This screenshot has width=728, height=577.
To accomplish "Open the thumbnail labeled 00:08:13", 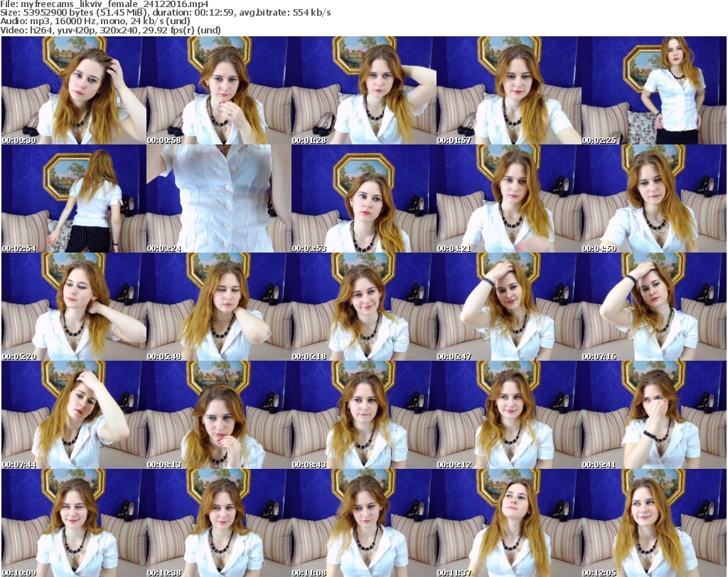I will tap(219, 415).
